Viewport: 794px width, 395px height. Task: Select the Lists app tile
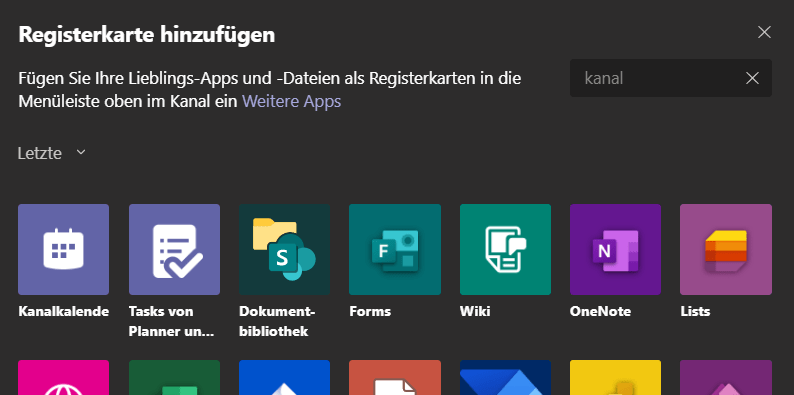(x=726, y=249)
